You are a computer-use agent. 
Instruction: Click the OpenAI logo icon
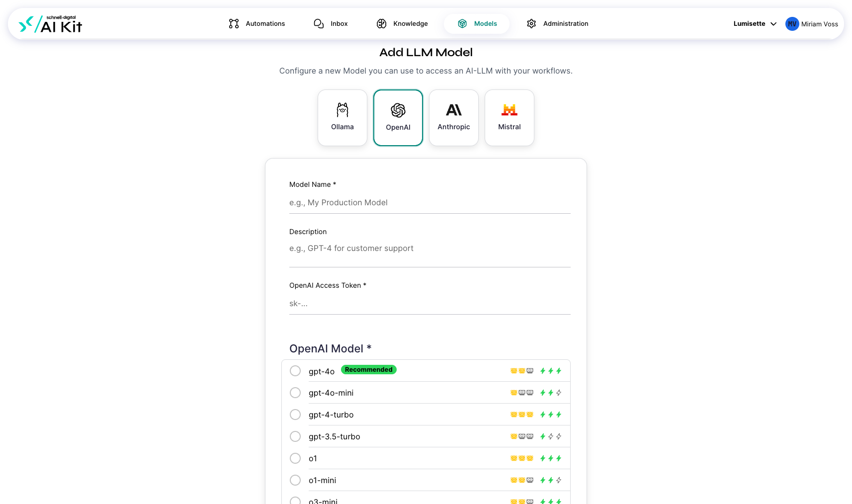(x=398, y=110)
